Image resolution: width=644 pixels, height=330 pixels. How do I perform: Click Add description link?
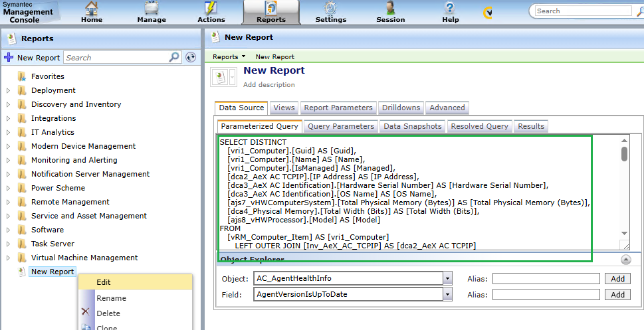268,84
